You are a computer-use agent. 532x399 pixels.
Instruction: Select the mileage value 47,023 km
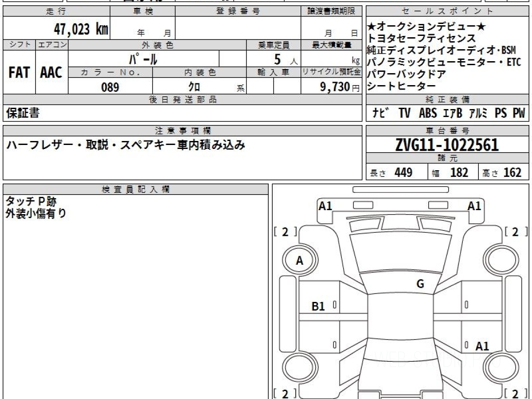81,29
